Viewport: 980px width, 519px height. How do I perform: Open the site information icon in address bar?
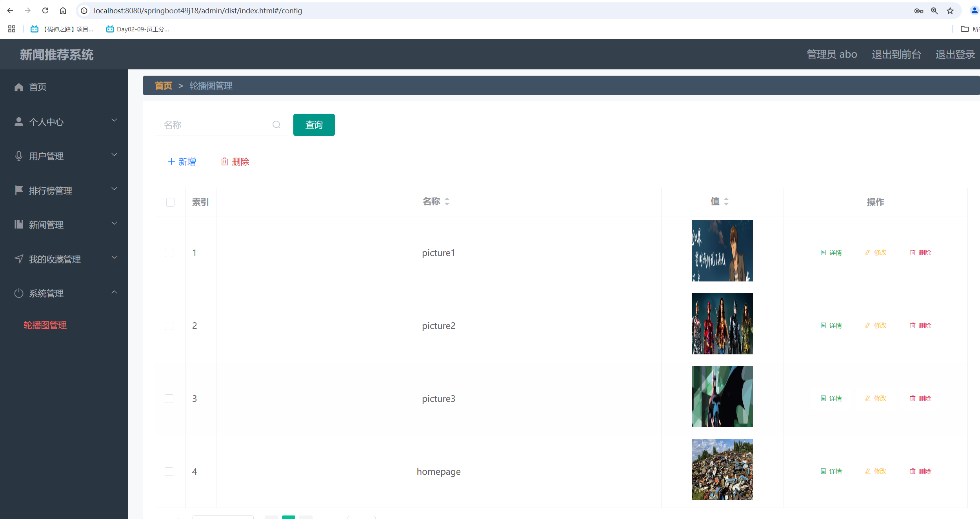tap(84, 11)
